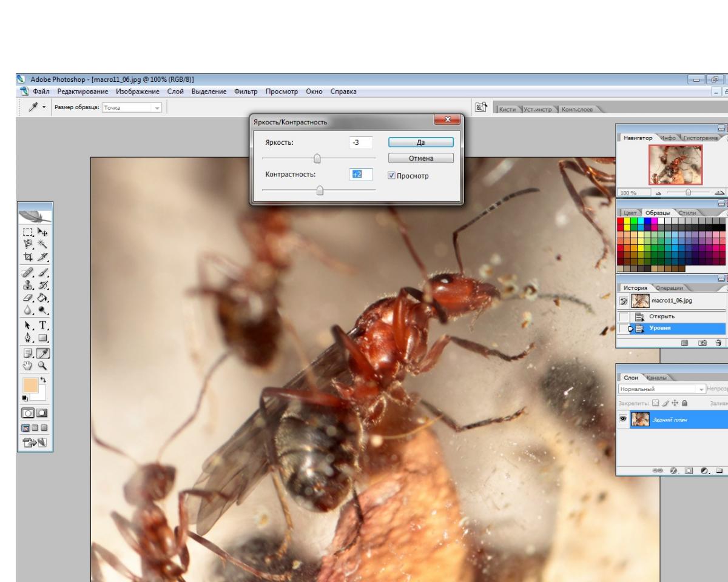Select the Slice tool

42,256
